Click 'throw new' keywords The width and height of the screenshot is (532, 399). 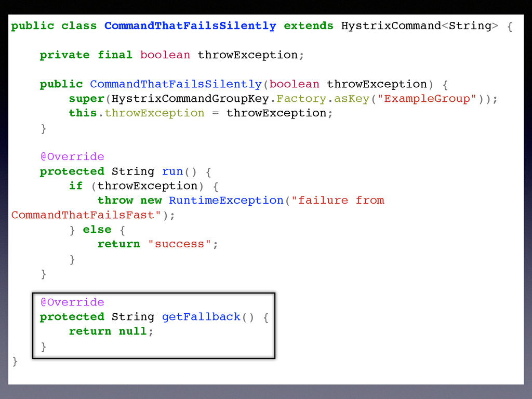pos(129,201)
